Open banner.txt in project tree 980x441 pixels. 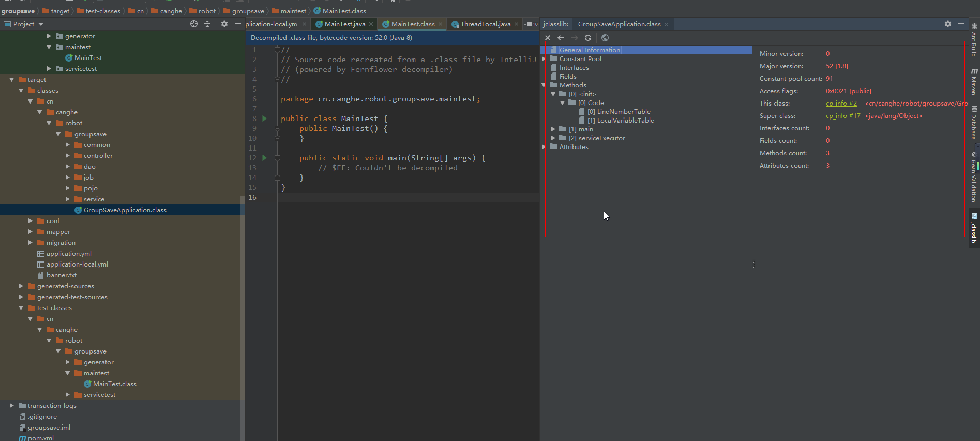[x=62, y=275]
